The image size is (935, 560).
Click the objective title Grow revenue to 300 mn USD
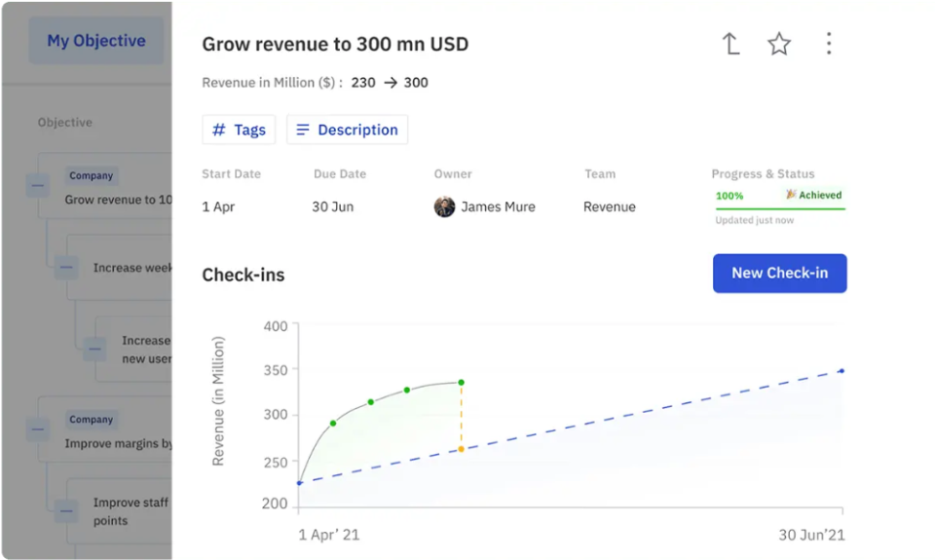pyautogui.click(x=335, y=44)
